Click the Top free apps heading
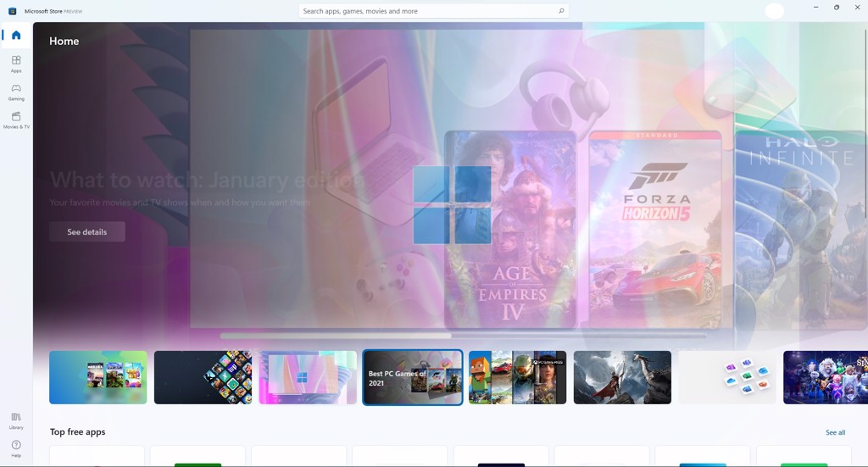 click(x=77, y=432)
